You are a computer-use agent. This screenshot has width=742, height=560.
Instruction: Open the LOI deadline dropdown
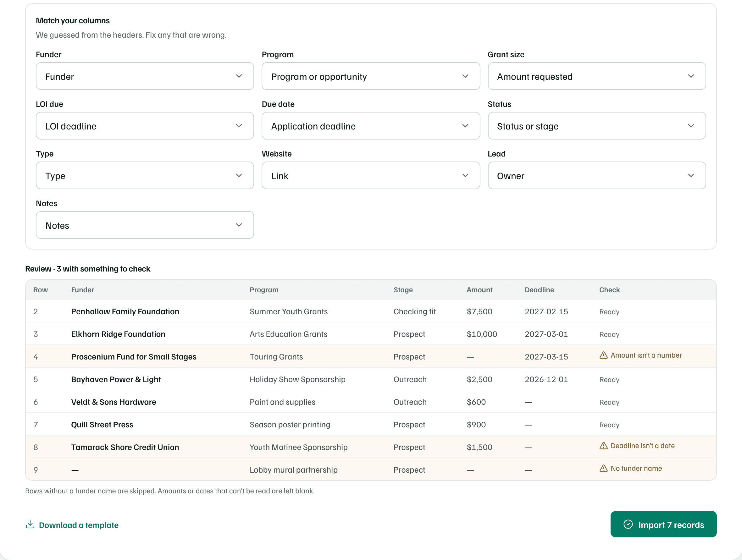pyautogui.click(x=145, y=126)
